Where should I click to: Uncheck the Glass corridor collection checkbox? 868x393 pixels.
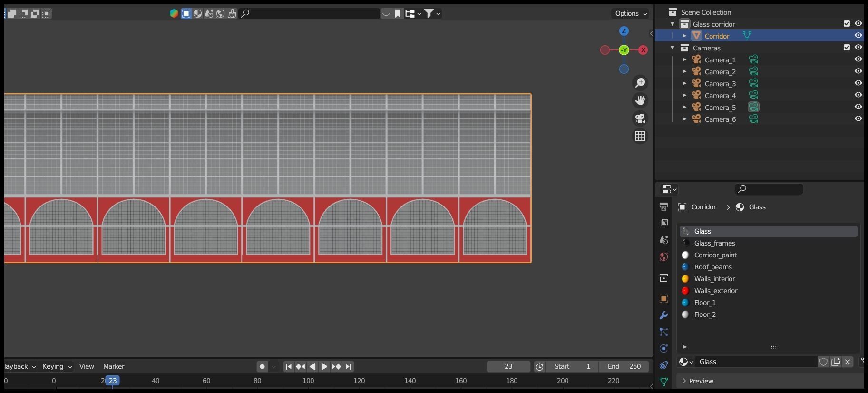pos(847,23)
